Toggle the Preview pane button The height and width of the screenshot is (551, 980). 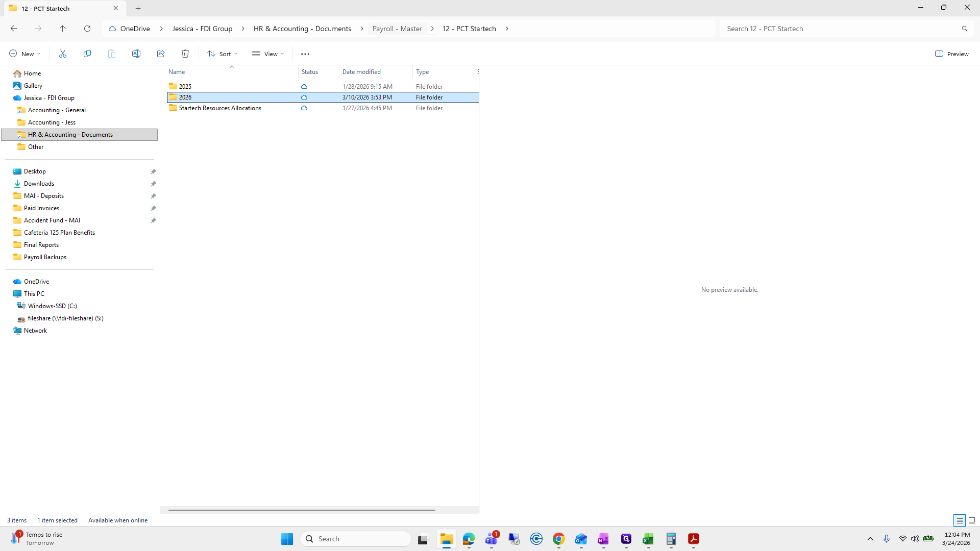(951, 54)
